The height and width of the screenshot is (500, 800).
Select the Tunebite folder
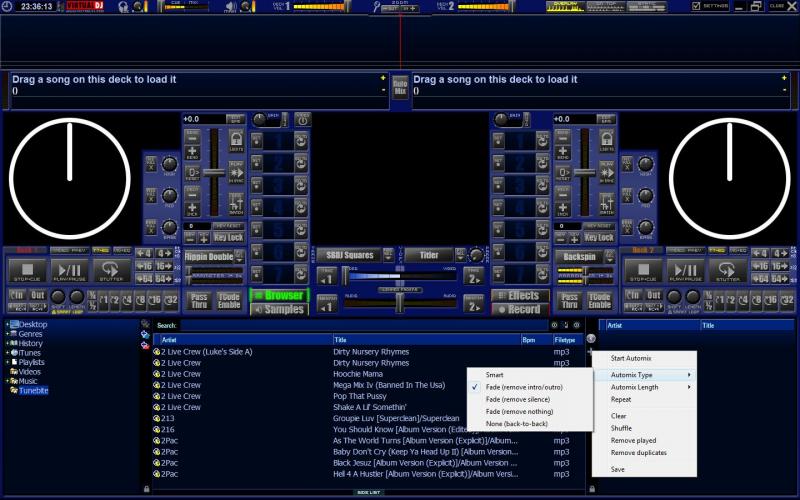[x=33, y=391]
